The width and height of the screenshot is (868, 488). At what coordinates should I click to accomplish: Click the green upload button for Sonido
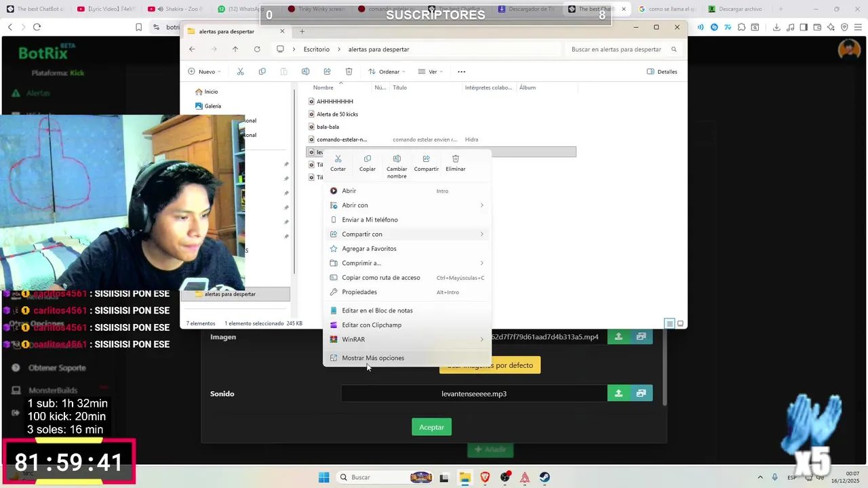[x=618, y=393]
